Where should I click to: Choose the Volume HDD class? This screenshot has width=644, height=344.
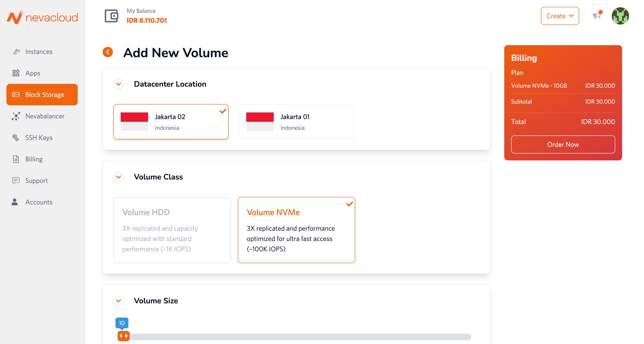pyautogui.click(x=172, y=230)
